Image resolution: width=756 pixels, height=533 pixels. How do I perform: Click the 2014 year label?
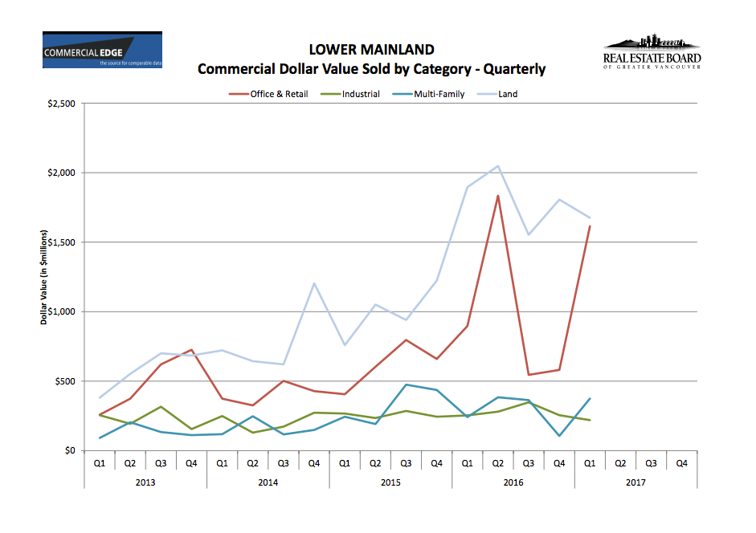pos(268,482)
